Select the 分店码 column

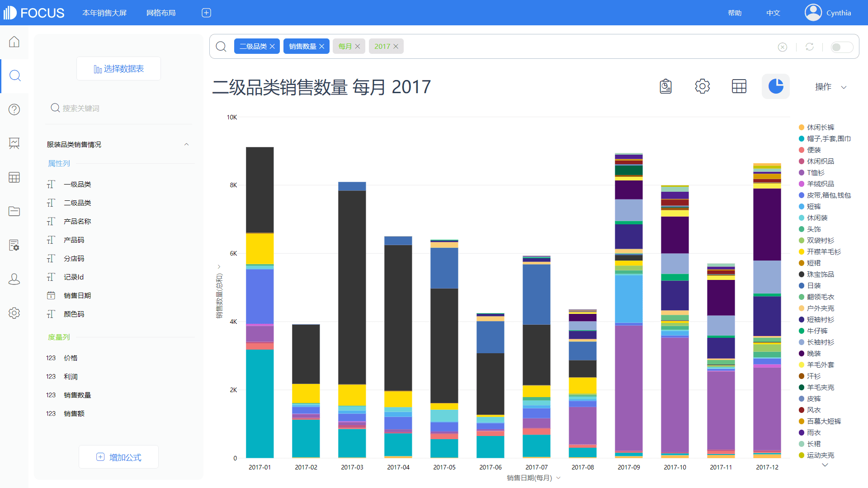tap(74, 259)
